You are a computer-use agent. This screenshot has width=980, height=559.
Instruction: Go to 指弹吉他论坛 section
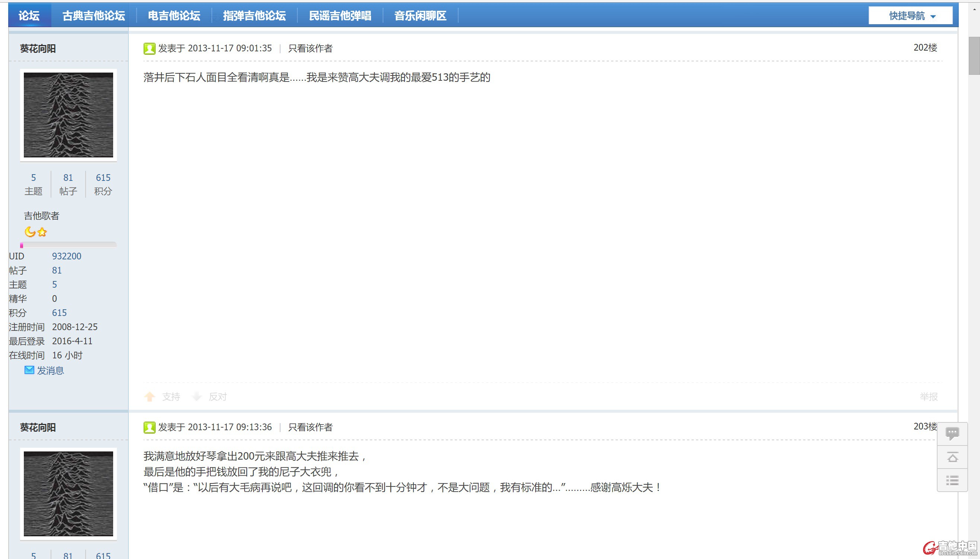click(x=254, y=16)
